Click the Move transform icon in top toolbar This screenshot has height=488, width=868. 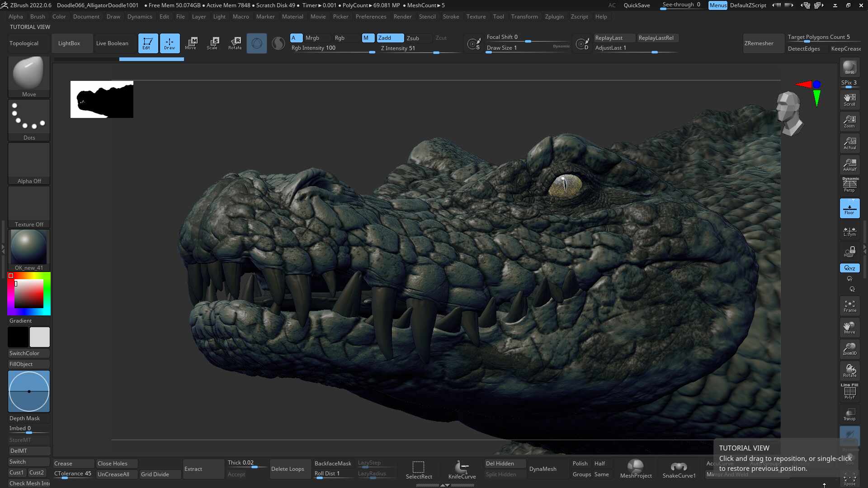(x=191, y=43)
